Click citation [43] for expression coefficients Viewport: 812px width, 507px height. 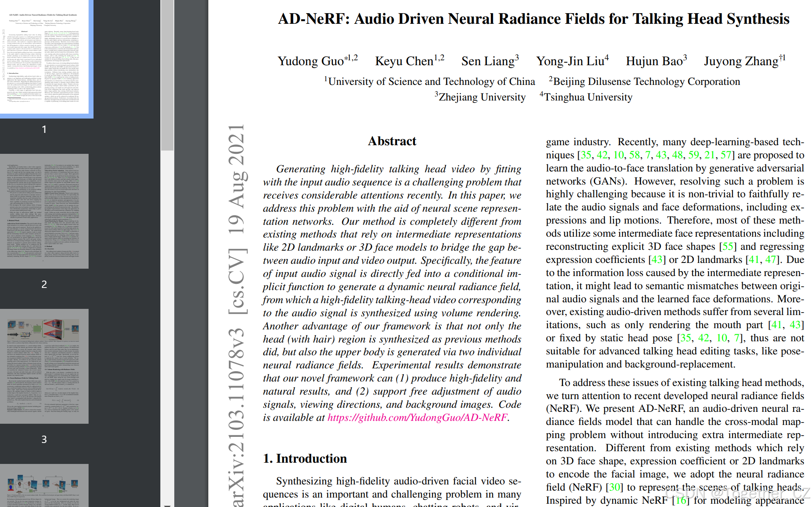(657, 259)
